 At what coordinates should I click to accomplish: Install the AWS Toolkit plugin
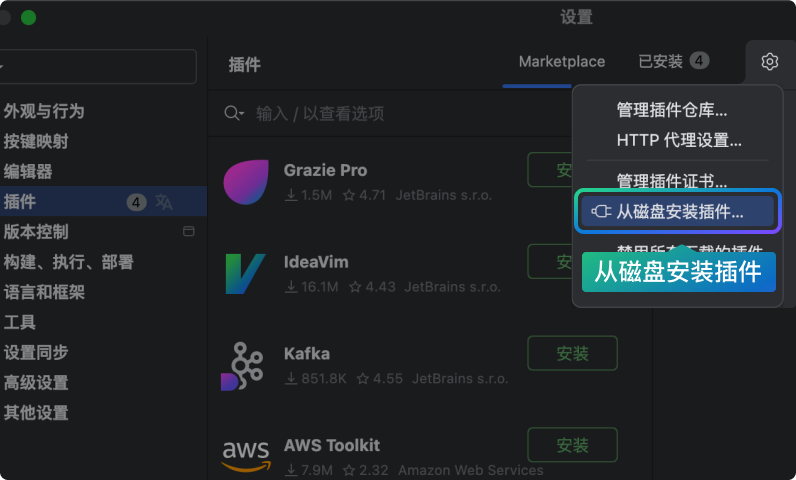[x=572, y=445]
